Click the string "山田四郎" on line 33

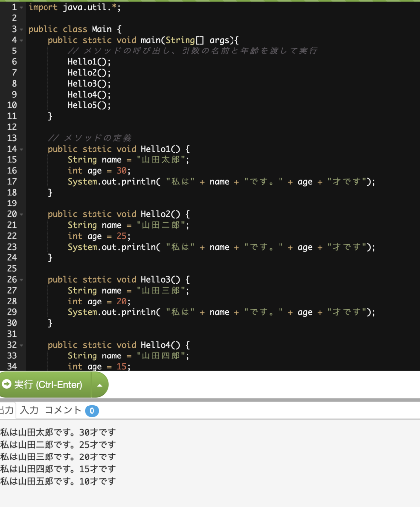(161, 355)
